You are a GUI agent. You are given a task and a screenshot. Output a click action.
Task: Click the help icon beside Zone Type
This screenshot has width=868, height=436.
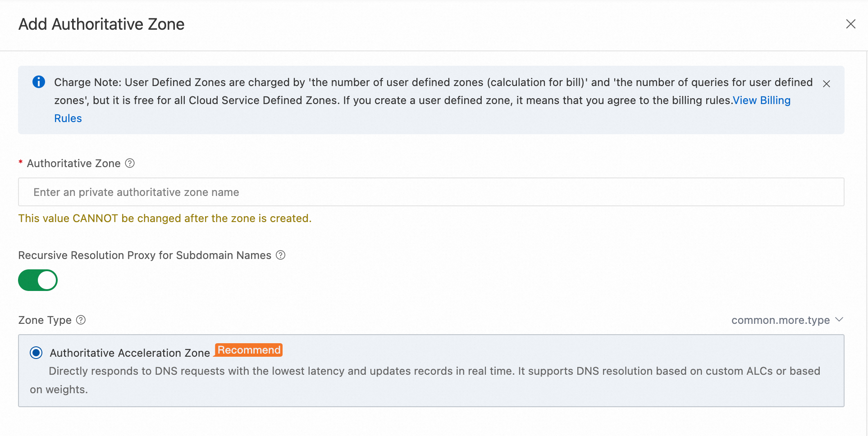(81, 320)
